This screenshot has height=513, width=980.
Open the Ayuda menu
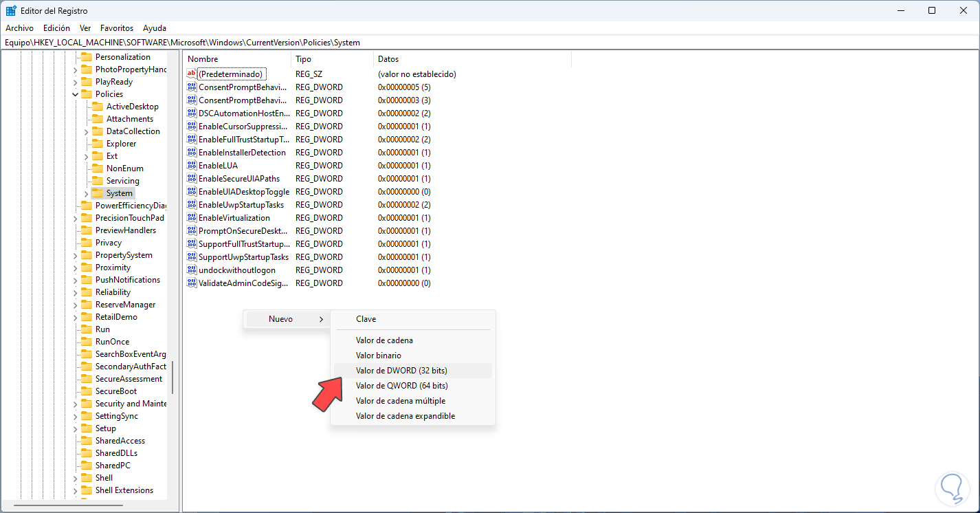coord(155,28)
